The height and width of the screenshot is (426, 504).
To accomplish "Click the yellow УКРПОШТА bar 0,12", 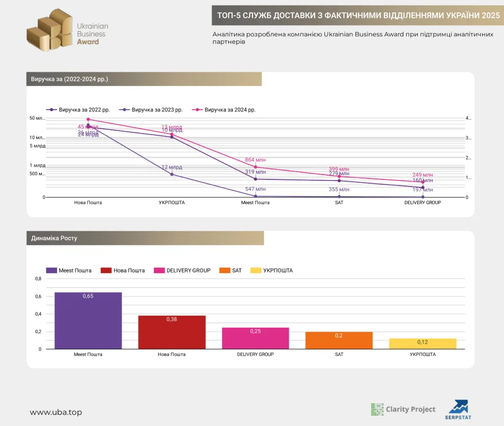I will [x=423, y=344].
